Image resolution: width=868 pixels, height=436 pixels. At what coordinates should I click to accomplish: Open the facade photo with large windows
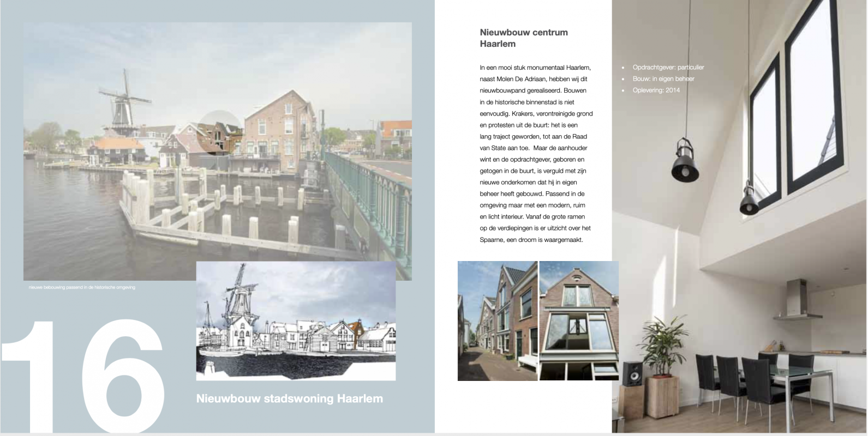pyautogui.click(x=578, y=321)
